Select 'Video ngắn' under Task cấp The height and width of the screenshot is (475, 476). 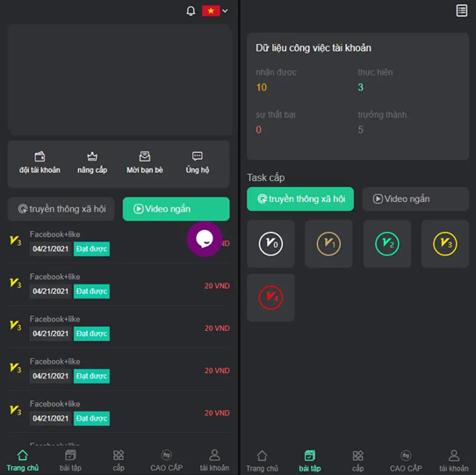click(415, 198)
